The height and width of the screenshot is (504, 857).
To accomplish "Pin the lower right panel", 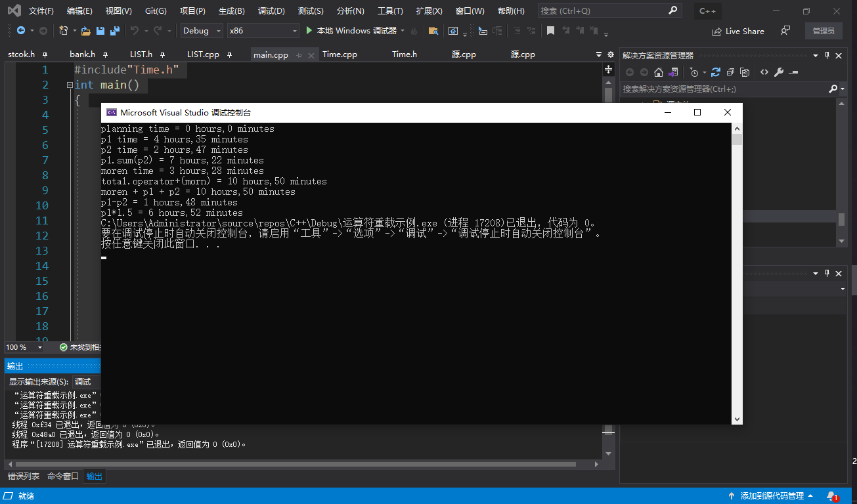I will pos(827,273).
